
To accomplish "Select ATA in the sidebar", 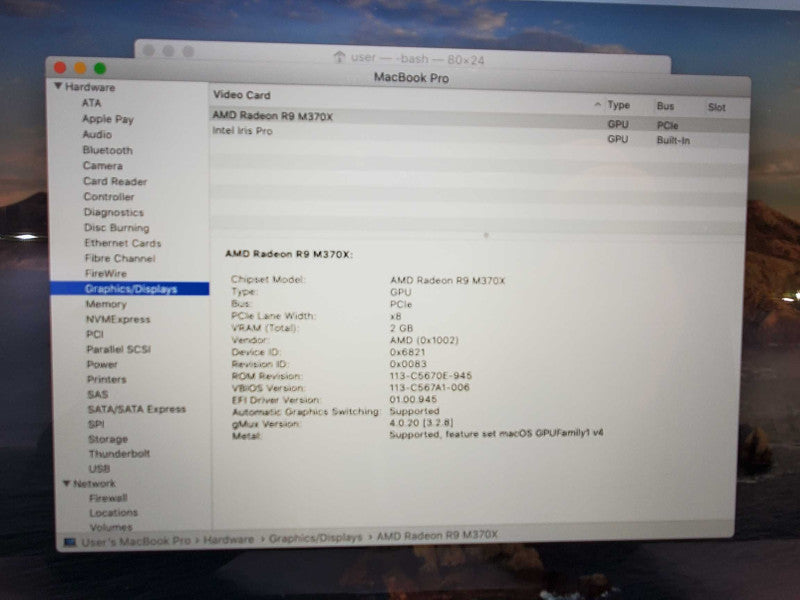I will 92,103.
